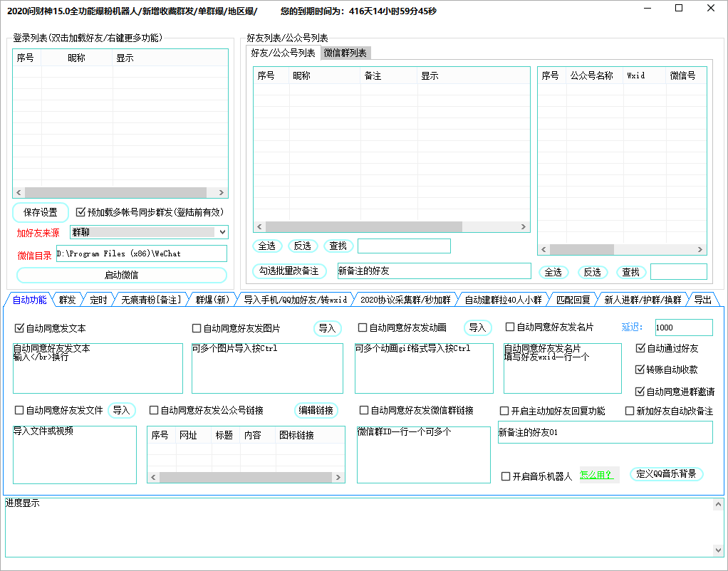Click 反选 under the friends list

pos(303,246)
